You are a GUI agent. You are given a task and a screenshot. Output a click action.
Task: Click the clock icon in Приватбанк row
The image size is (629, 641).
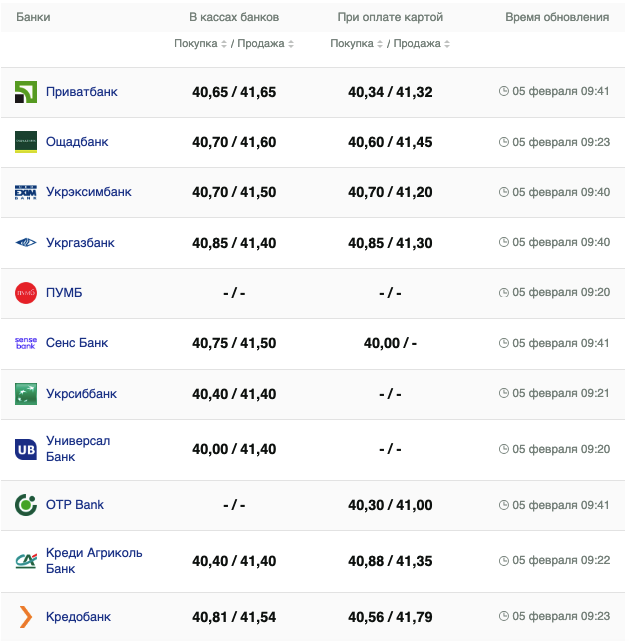(504, 92)
